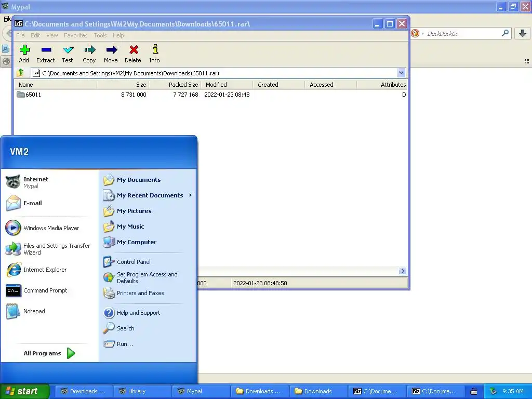
Task: Open the 65011 folder in archive list
Action: 29,95
